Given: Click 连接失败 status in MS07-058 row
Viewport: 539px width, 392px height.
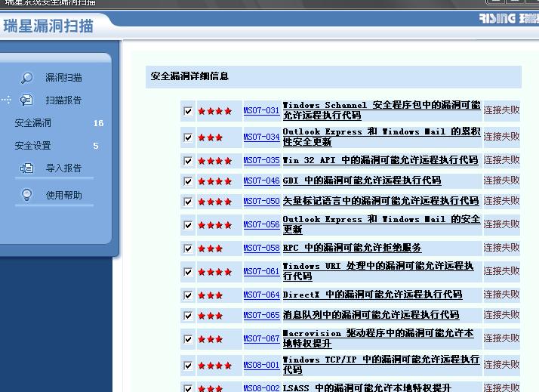Looking at the screenshot, I should click(x=501, y=248).
